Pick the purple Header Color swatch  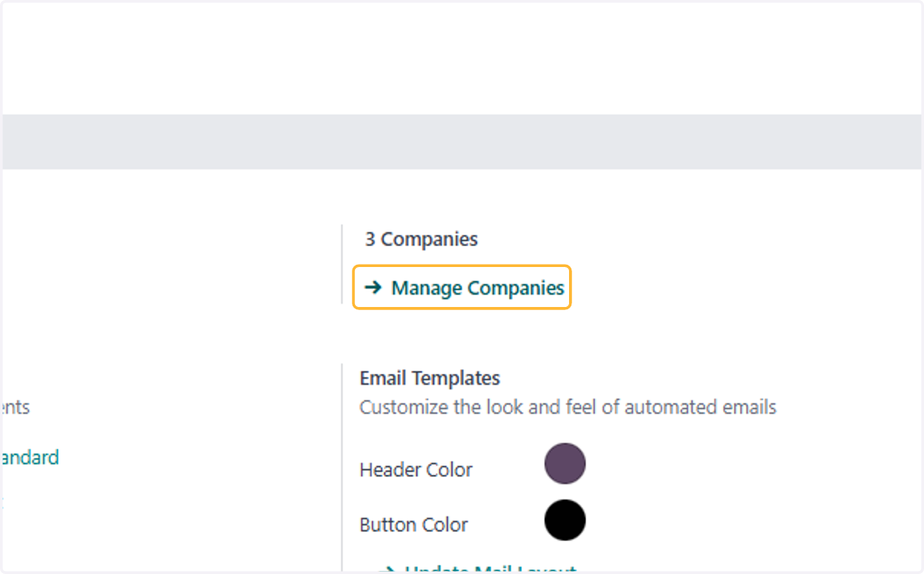[x=565, y=464]
